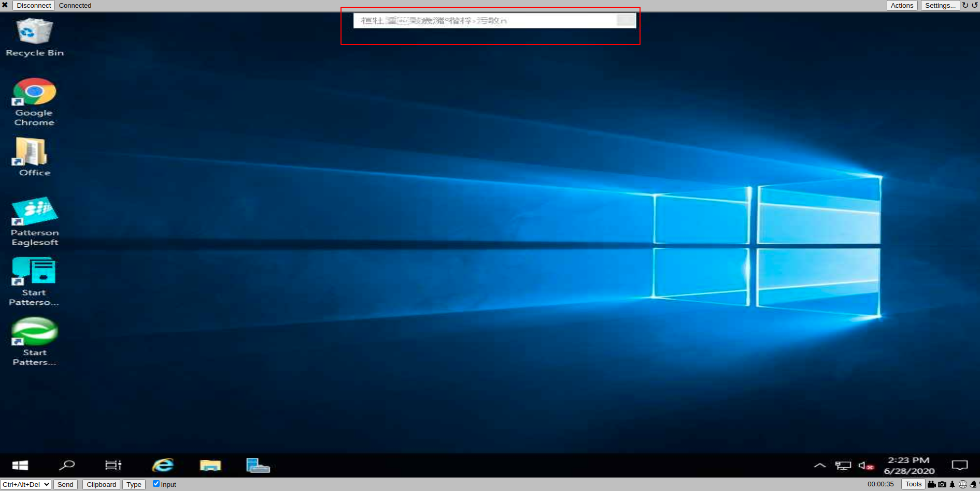This screenshot has width=980, height=491.
Task: Open the taskbar search magnifier
Action: point(67,465)
